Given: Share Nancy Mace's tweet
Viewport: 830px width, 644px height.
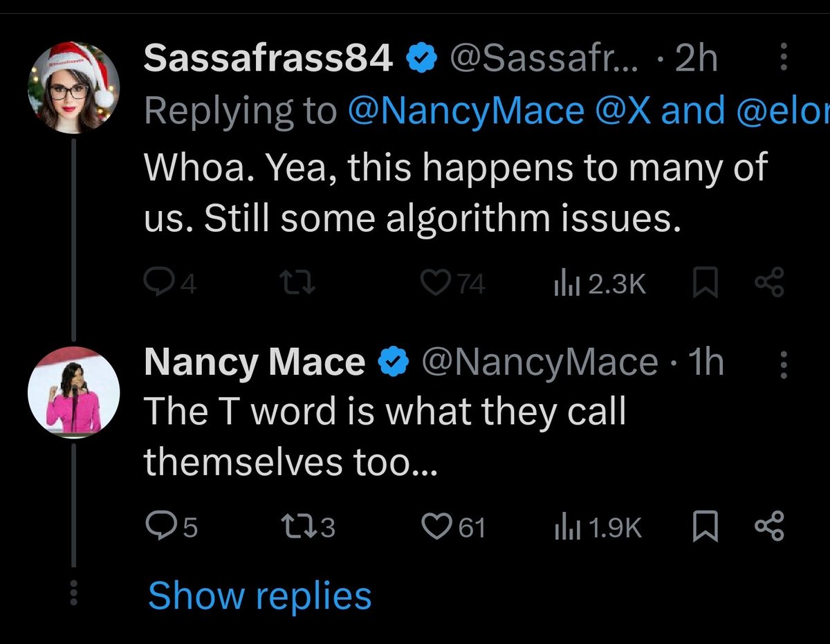Looking at the screenshot, I should click(769, 527).
